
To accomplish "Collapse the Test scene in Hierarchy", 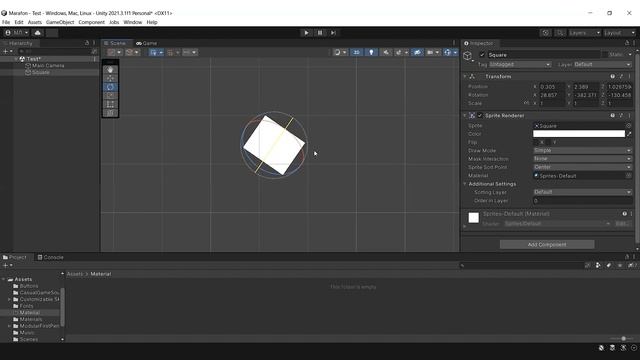I will (x=16, y=59).
